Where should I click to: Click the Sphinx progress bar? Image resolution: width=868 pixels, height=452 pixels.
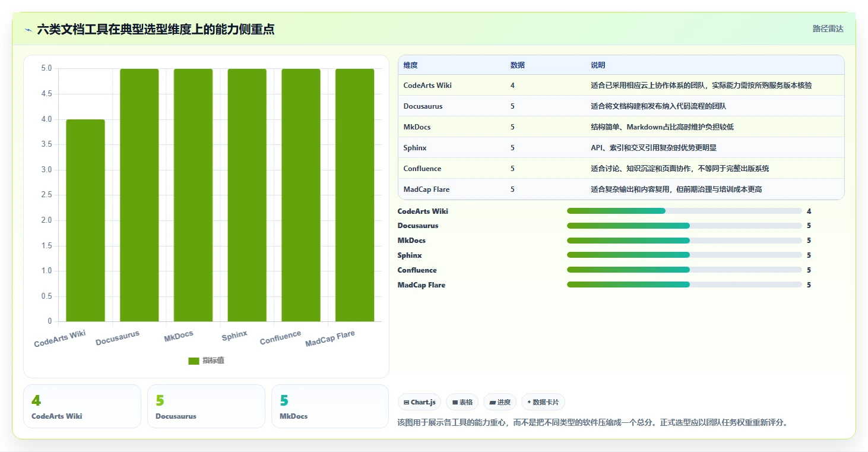coord(685,255)
